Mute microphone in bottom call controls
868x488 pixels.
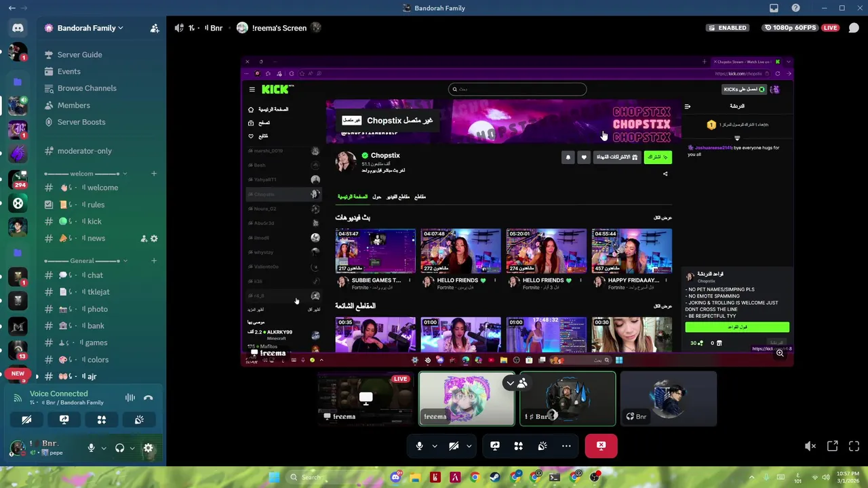pyautogui.click(x=420, y=446)
